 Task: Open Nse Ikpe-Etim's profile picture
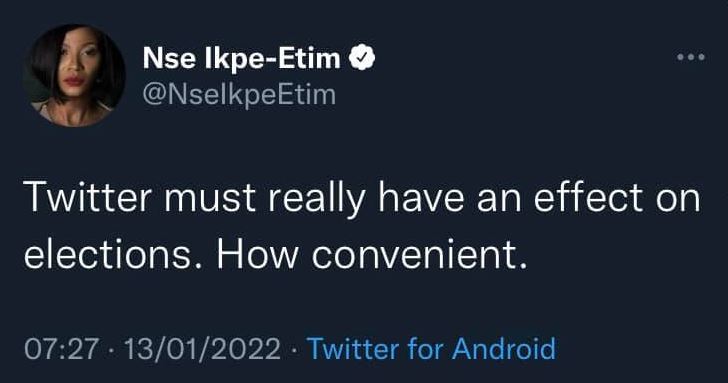point(74,76)
